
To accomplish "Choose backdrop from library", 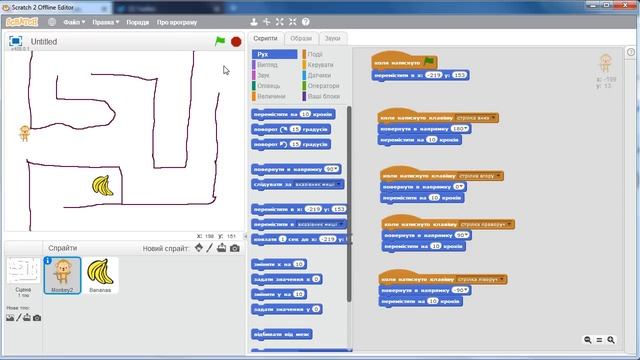I will [x=10, y=318].
